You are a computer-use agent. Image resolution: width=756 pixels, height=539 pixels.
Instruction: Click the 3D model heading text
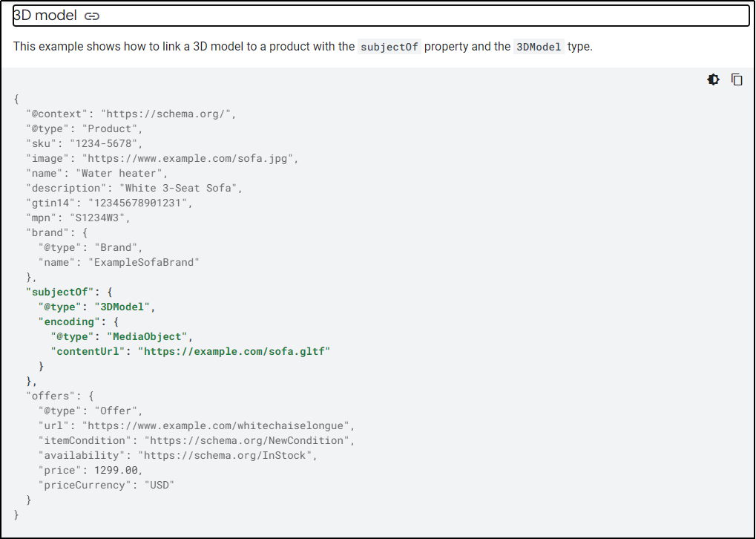pos(45,16)
